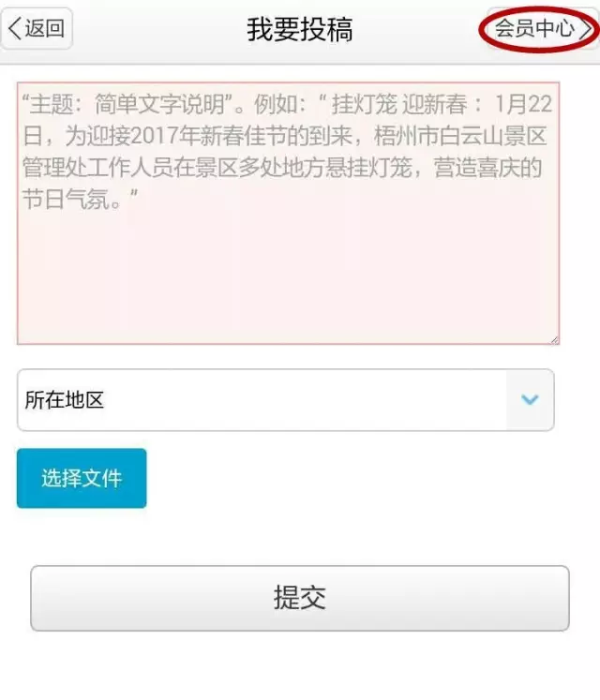Go back using the 返回 button
This screenshot has width=600, height=700.
[37, 28]
